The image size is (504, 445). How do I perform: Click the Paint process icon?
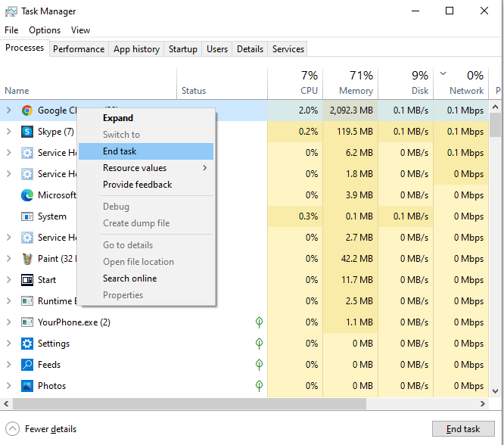pyautogui.click(x=27, y=259)
